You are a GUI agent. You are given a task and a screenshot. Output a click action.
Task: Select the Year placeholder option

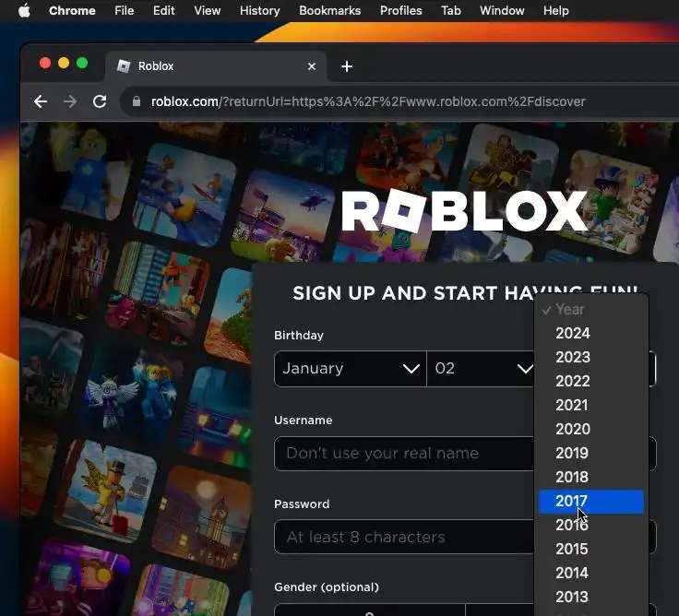[591, 310]
